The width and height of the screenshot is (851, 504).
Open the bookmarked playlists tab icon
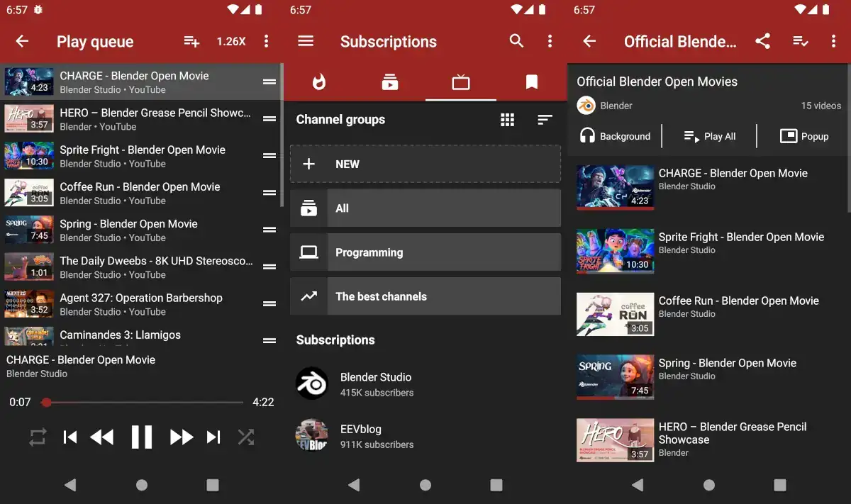[531, 82]
